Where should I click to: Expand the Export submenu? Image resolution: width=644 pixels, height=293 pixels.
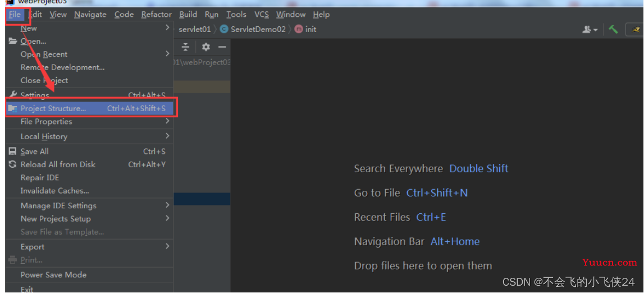tap(89, 246)
